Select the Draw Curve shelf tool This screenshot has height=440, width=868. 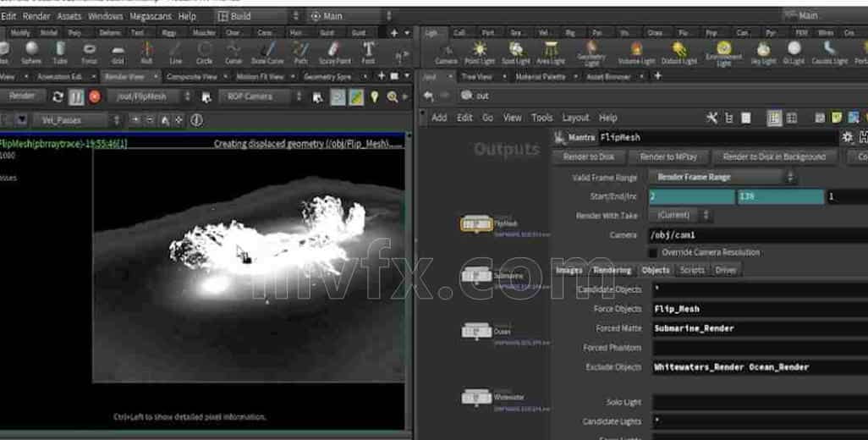pos(267,52)
